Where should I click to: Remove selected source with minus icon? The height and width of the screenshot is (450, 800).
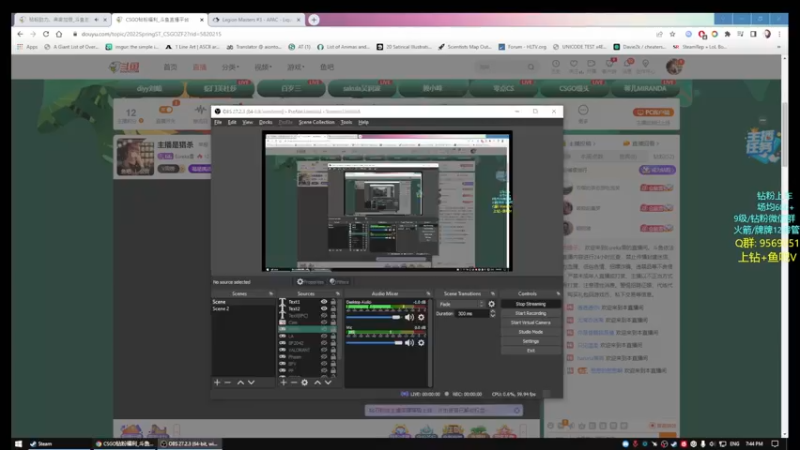[x=294, y=382]
